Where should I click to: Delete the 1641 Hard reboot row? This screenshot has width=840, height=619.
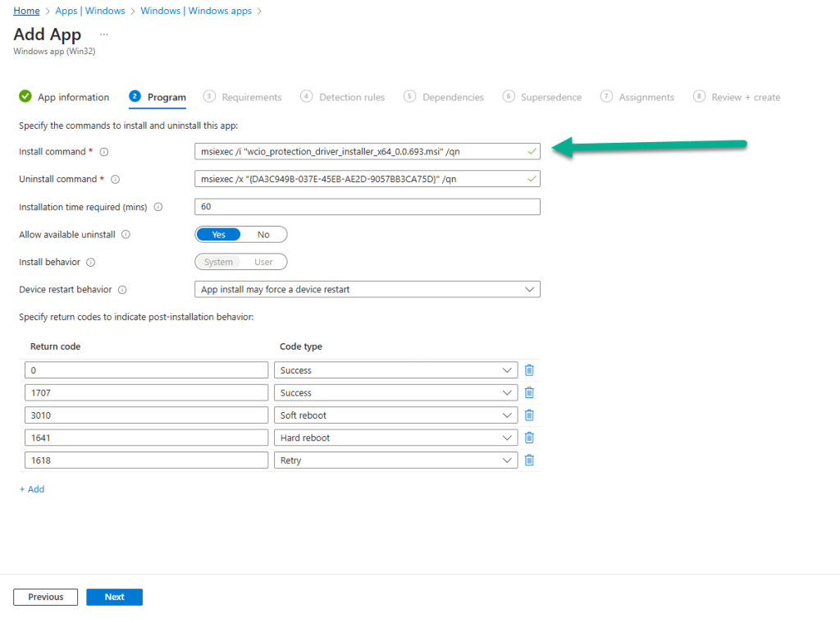[529, 438]
